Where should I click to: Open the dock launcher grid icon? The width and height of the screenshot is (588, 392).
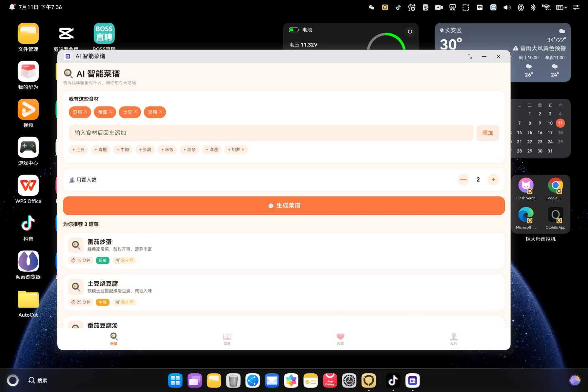(x=175, y=381)
